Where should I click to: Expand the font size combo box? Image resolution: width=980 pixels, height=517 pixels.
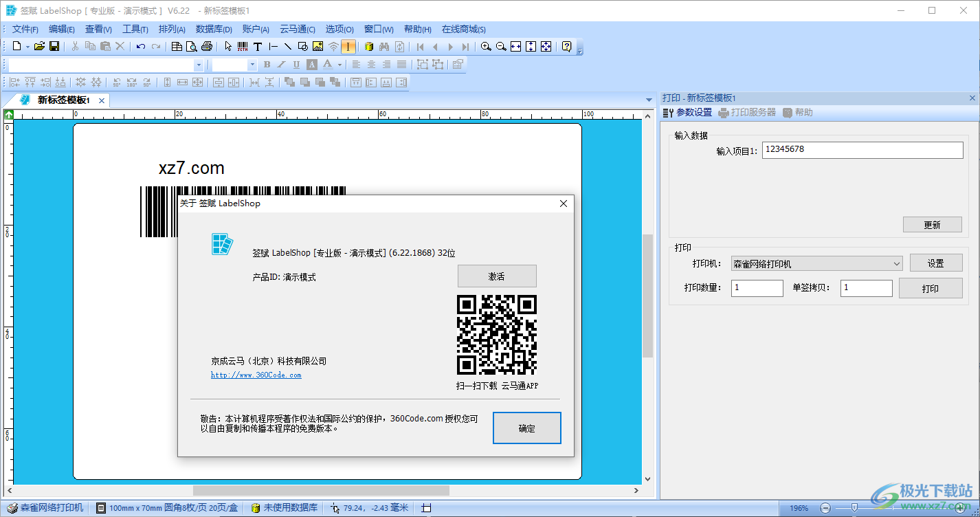tap(252, 65)
